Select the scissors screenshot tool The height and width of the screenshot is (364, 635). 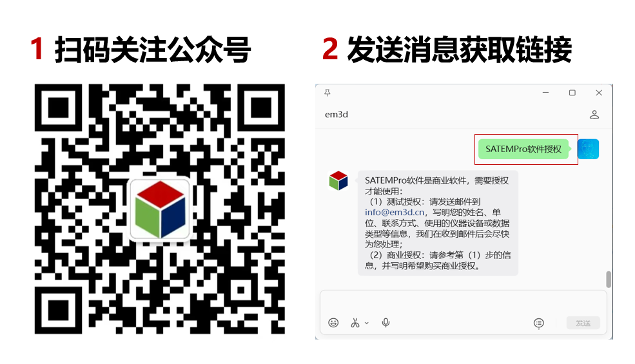click(355, 323)
